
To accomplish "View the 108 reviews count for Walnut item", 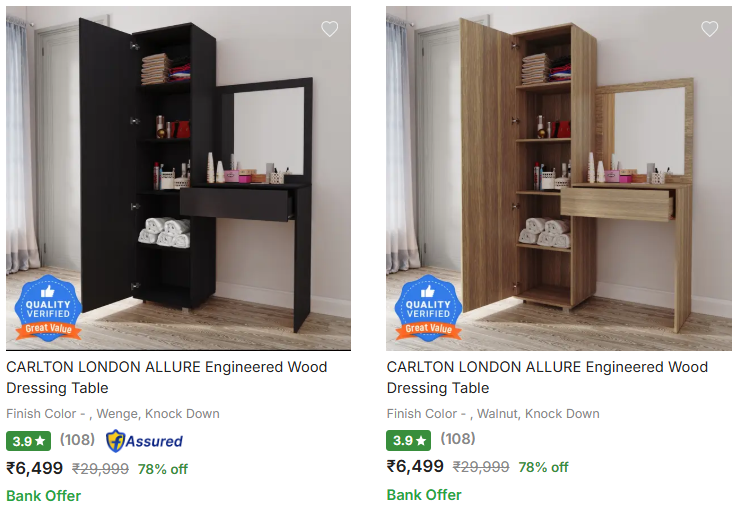I will click(x=457, y=439).
